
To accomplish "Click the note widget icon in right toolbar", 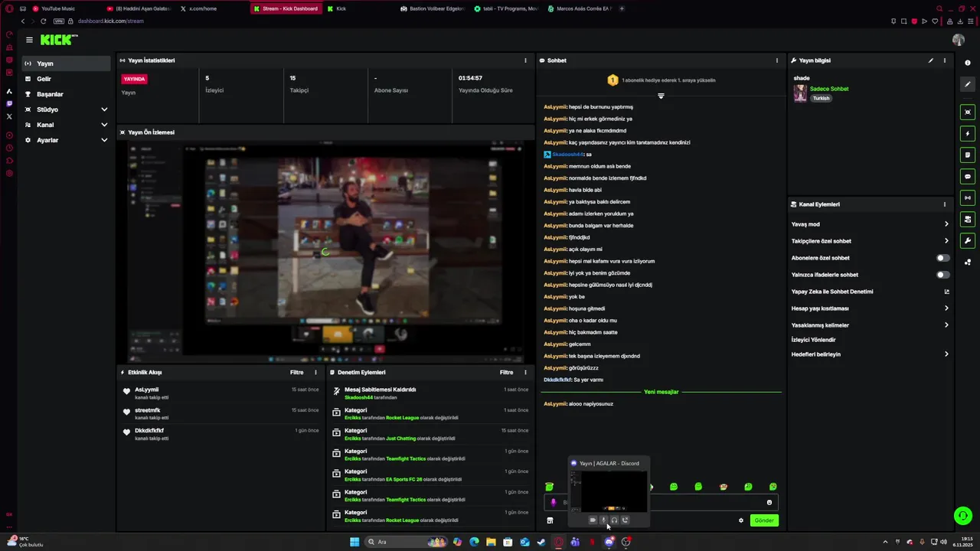I will [x=968, y=155].
